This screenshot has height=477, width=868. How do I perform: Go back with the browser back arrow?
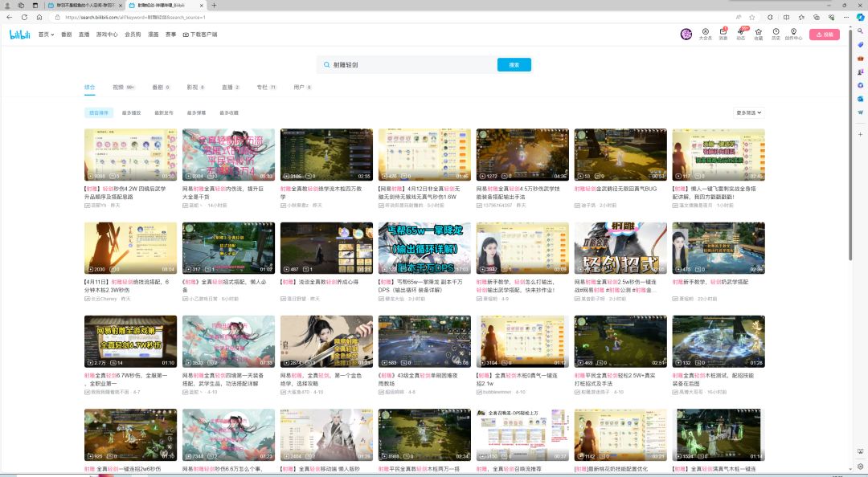click(10, 17)
